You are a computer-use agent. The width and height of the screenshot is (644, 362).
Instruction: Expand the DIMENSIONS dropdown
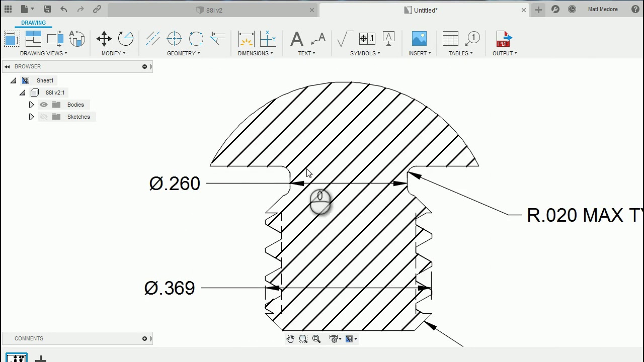pos(256,53)
